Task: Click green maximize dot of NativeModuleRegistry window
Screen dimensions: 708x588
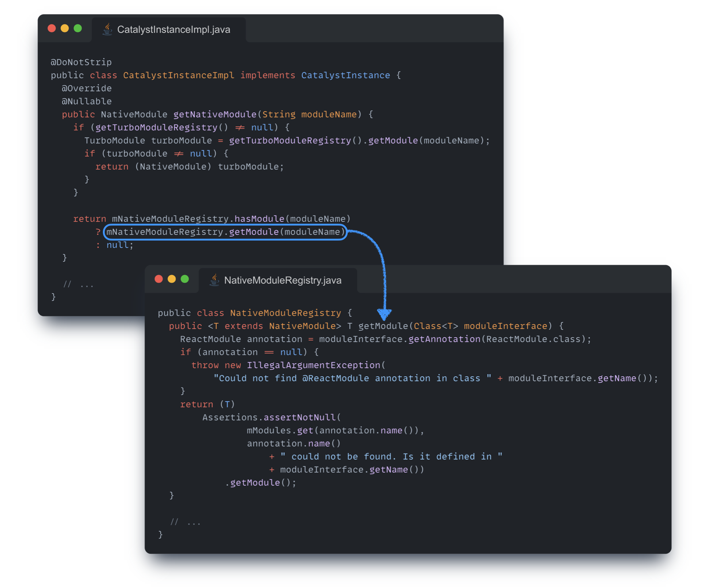Action: click(x=185, y=279)
